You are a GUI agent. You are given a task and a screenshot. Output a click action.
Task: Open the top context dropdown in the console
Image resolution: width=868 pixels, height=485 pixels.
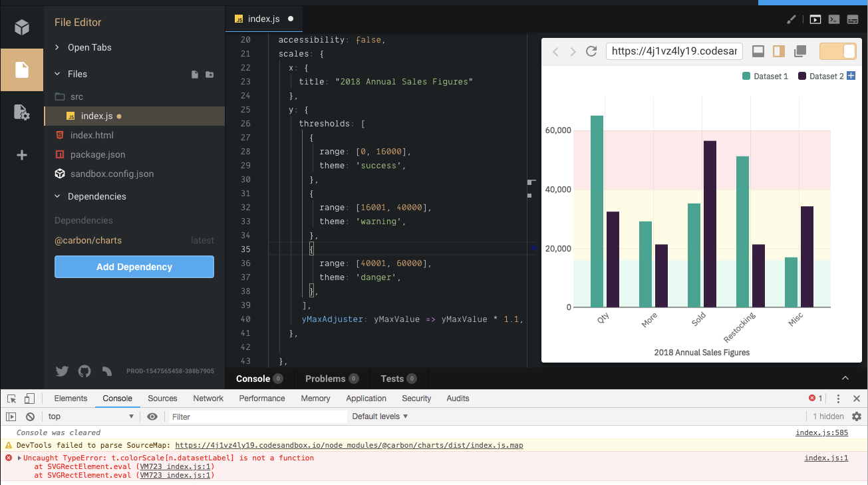[x=92, y=416]
